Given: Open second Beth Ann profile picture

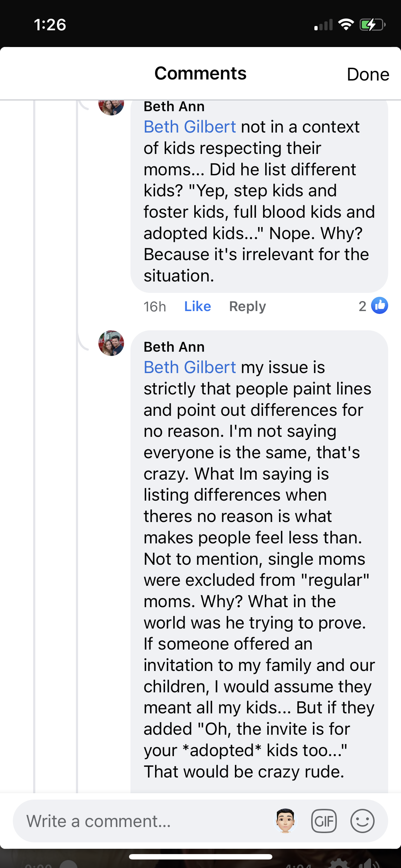Looking at the screenshot, I should [x=111, y=343].
